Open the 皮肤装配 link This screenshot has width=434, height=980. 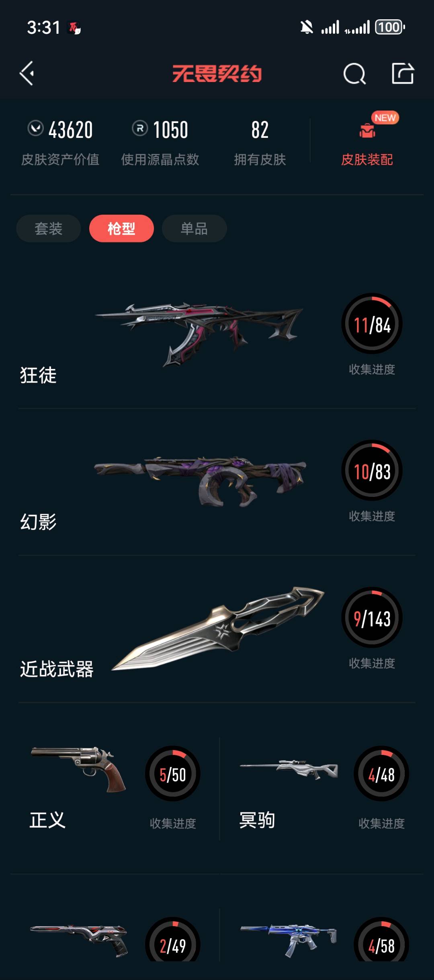[x=367, y=160]
